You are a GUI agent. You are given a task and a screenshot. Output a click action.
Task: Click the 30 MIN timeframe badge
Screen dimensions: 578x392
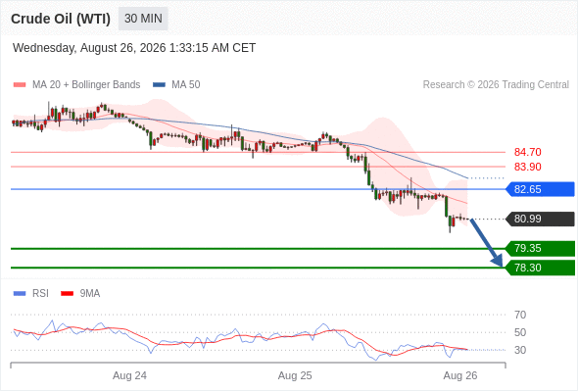[143, 19]
